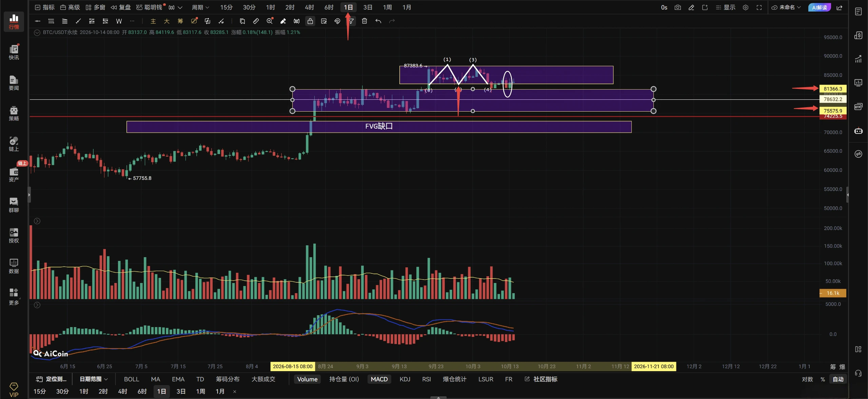Open the 行情 market sidebar icon
868x399 pixels.
[x=14, y=21]
